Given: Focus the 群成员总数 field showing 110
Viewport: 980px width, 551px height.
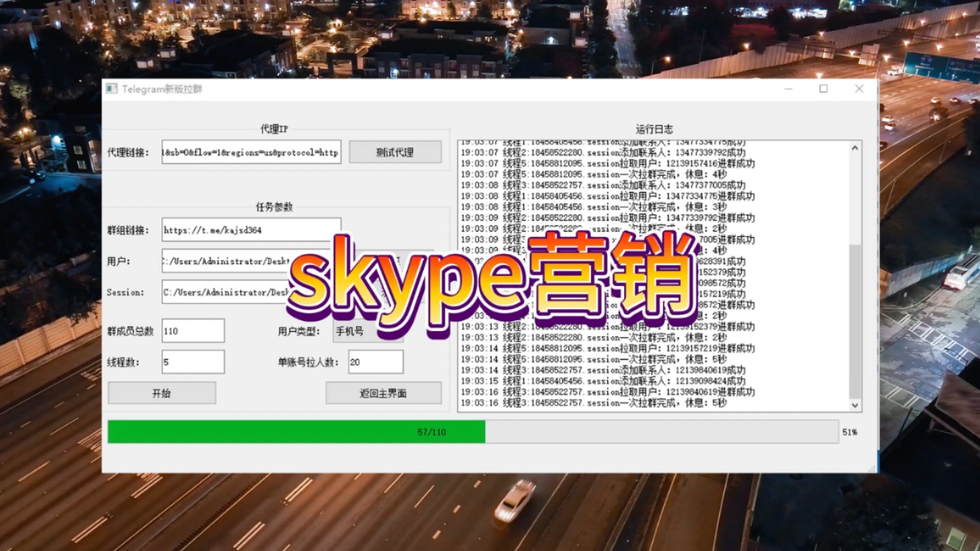Looking at the screenshot, I should [x=193, y=331].
